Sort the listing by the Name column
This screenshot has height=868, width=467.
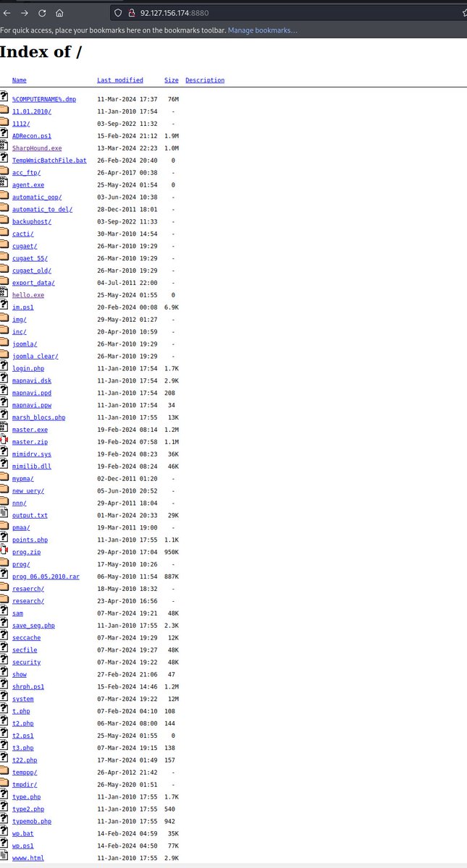coord(20,80)
